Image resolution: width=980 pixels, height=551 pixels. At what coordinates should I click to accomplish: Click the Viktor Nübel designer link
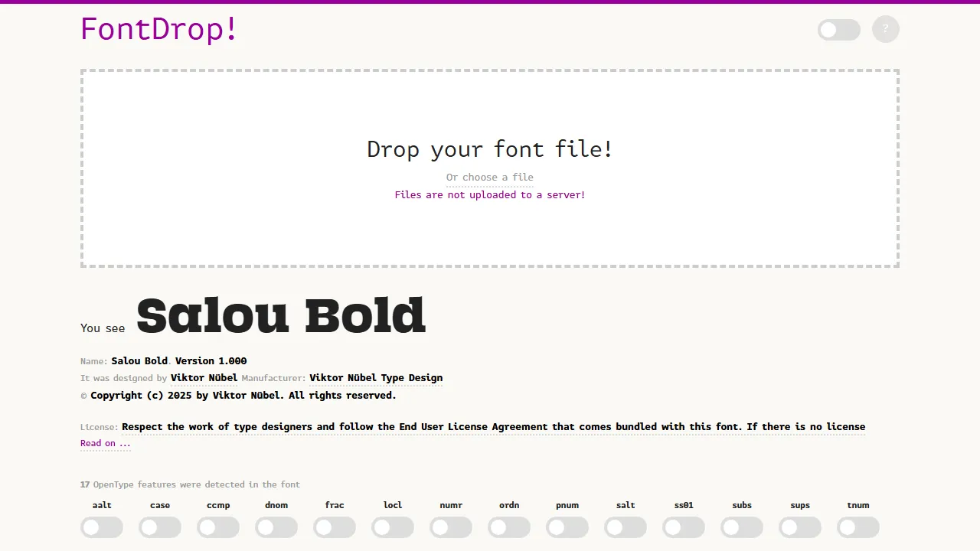[204, 377]
